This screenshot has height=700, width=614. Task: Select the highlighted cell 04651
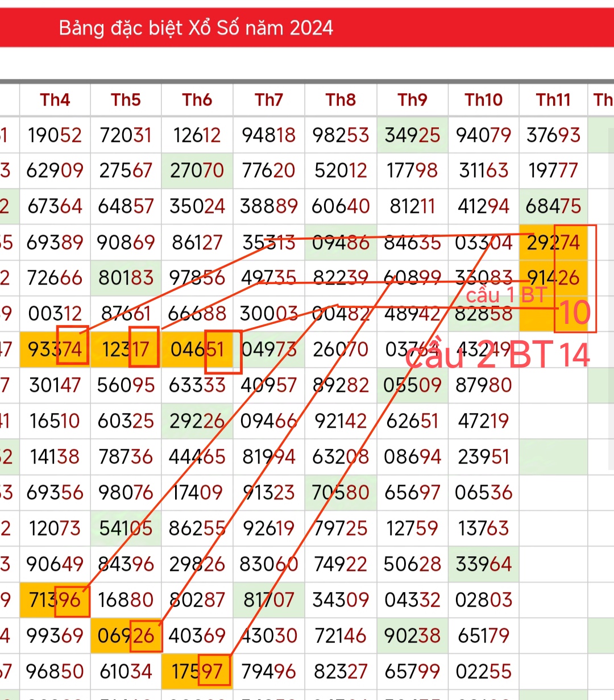pyautogui.click(x=197, y=349)
